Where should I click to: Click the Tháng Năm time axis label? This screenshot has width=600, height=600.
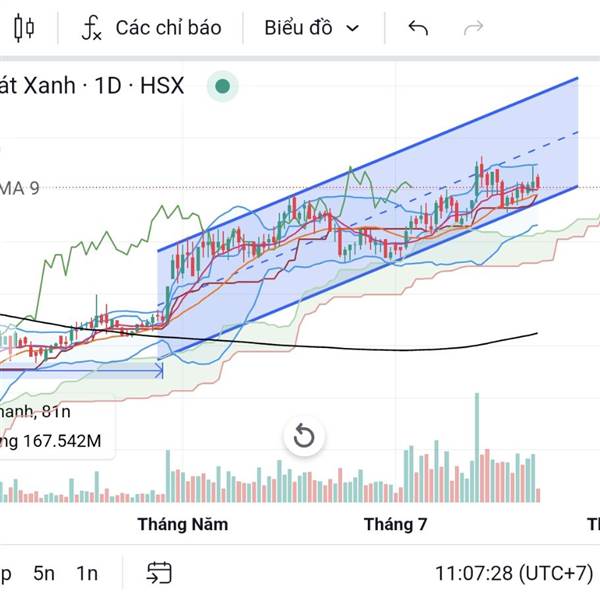point(182,524)
